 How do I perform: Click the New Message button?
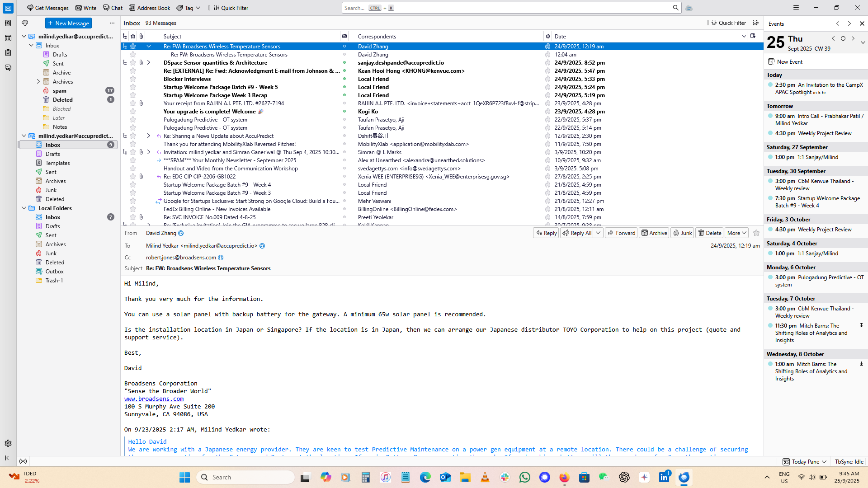pos(68,23)
